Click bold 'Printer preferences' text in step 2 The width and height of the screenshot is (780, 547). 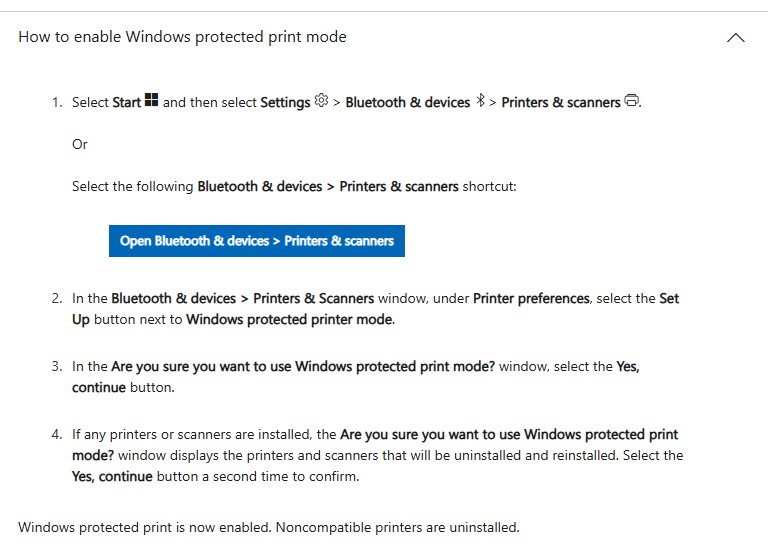tap(532, 298)
